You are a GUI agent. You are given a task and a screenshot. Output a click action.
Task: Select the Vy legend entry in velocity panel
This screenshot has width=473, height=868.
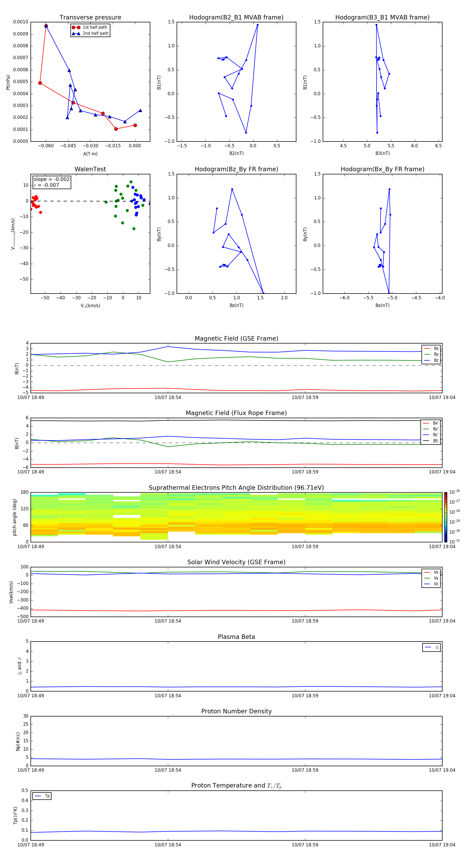(431, 578)
